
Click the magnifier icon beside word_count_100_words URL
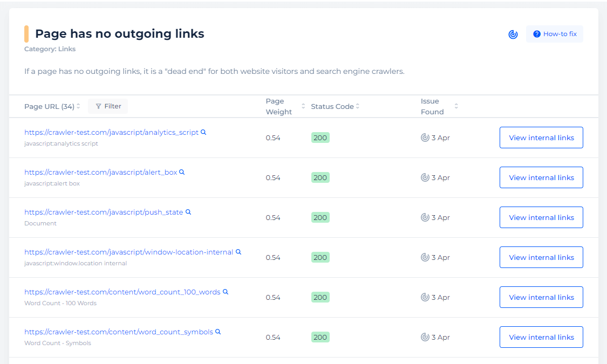tap(225, 292)
